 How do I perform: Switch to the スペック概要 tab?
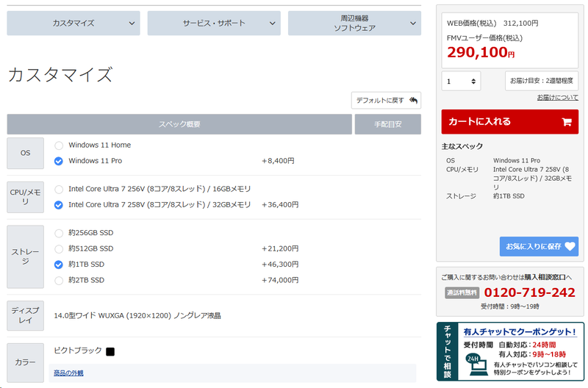pyautogui.click(x=179, y=124)
